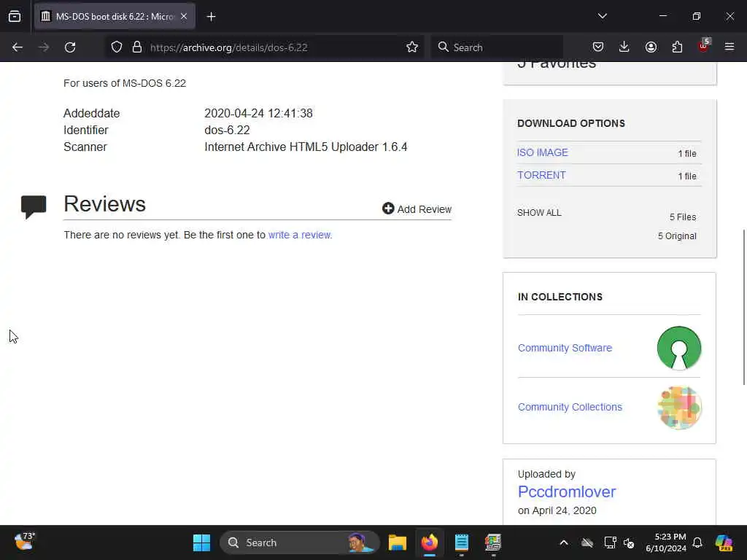Open uBlock Origin extension popup
Screen dimensions: 747x560
(x=704, y=46)
